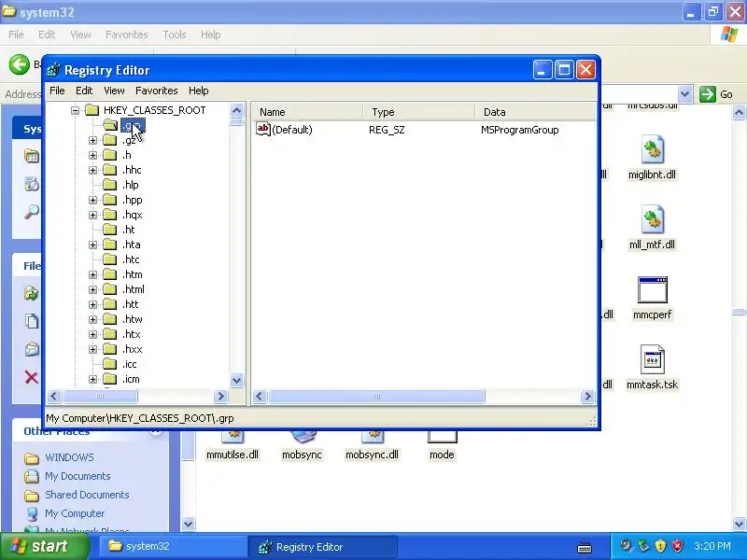The width and height of the screenshot is (747, 560).
Task: Click the red security shield tray icon
Action: (677, 546)
